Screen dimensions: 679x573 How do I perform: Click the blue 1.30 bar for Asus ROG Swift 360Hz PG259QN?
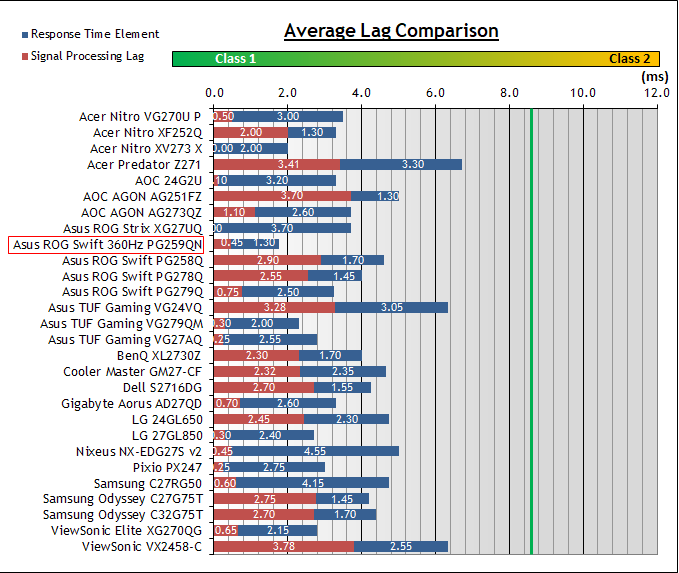255,244
